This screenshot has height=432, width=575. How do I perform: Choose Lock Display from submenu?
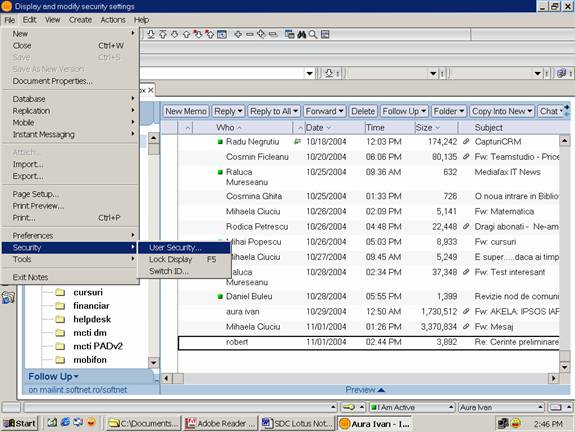(x=184, y=259)
